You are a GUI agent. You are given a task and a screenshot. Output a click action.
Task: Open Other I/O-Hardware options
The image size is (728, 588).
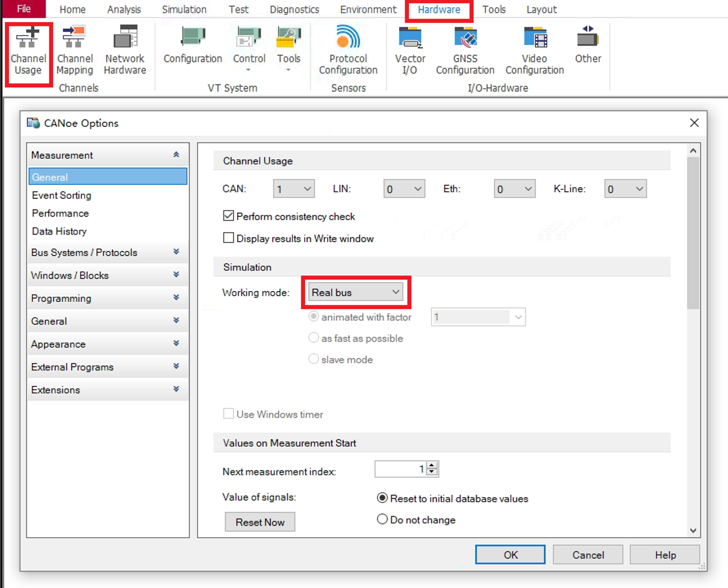[x=588, y=45]
